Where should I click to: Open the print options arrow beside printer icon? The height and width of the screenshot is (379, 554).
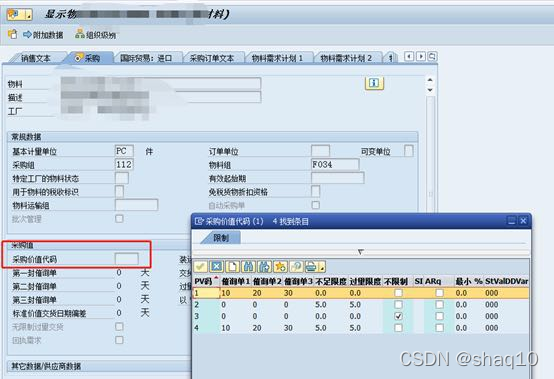[322, 267]
